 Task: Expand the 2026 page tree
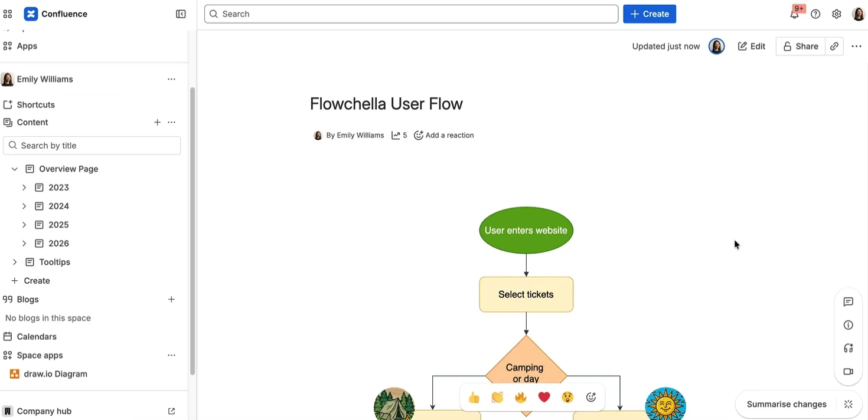(x=24, y=244)
